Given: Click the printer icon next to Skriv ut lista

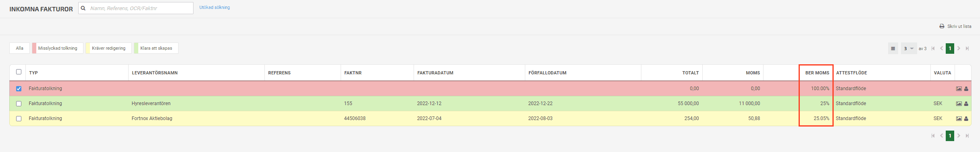Looking at the screenshot, I should point(942,26).
